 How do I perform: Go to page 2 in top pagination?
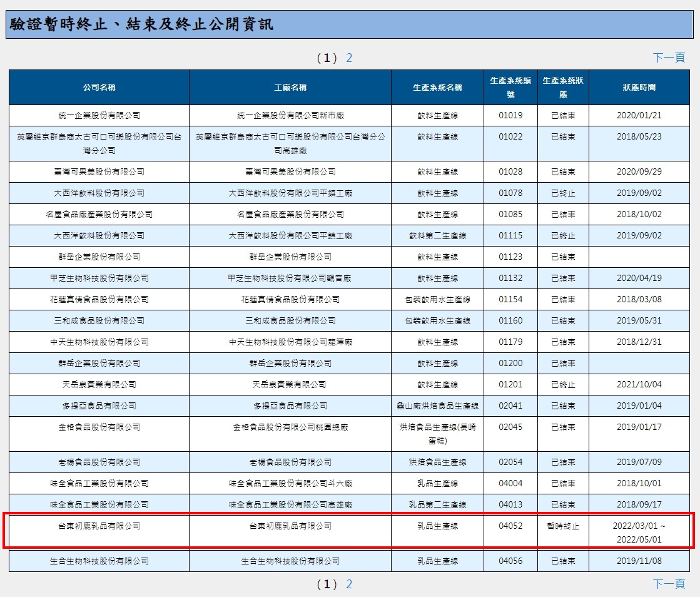pos(349,58)
